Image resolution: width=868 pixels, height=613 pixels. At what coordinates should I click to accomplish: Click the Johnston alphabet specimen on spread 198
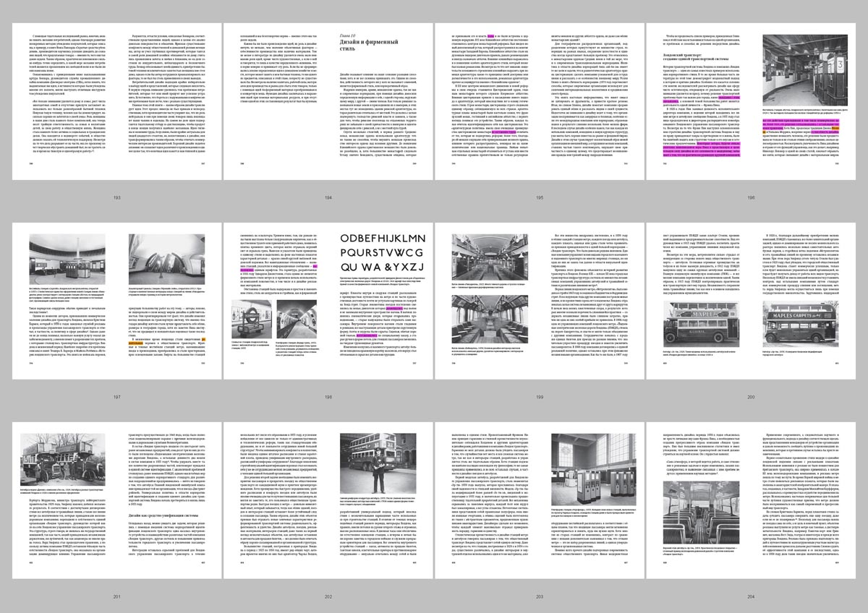(x=380, y=253)
